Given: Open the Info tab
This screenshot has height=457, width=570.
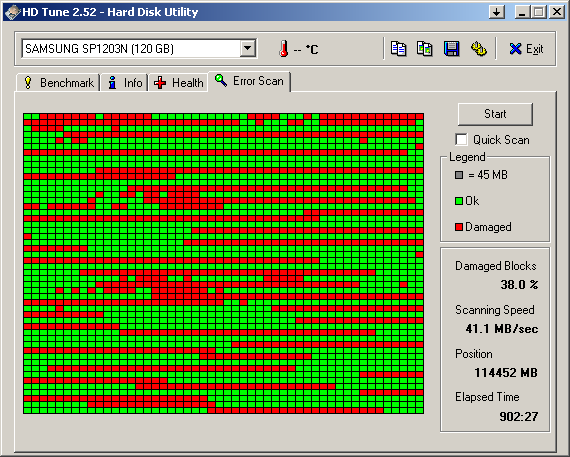Looking at the screenshot, I should (x=125, y=83).
